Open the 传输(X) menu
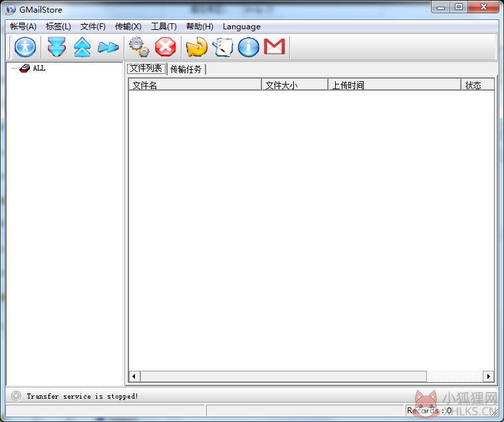Image resolution: width=504 pixels, height=422 pixels. (128, 27)
